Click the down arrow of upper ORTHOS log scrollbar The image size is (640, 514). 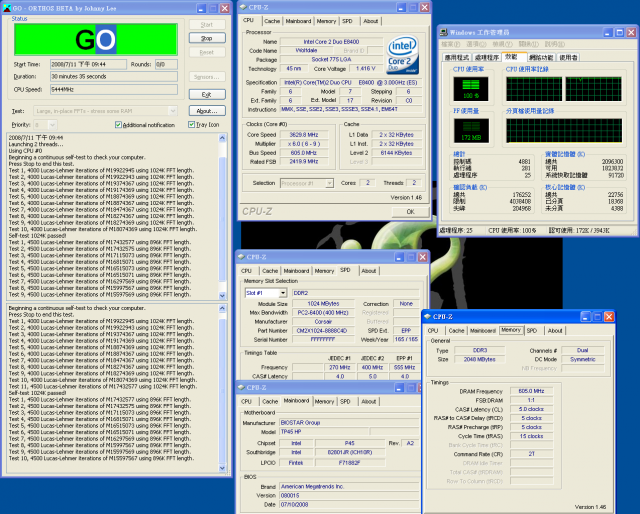(222, 295)
